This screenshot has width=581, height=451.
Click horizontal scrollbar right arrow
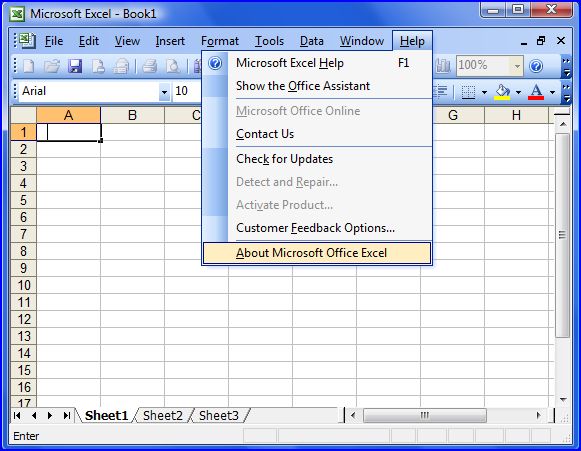(539, 415)
